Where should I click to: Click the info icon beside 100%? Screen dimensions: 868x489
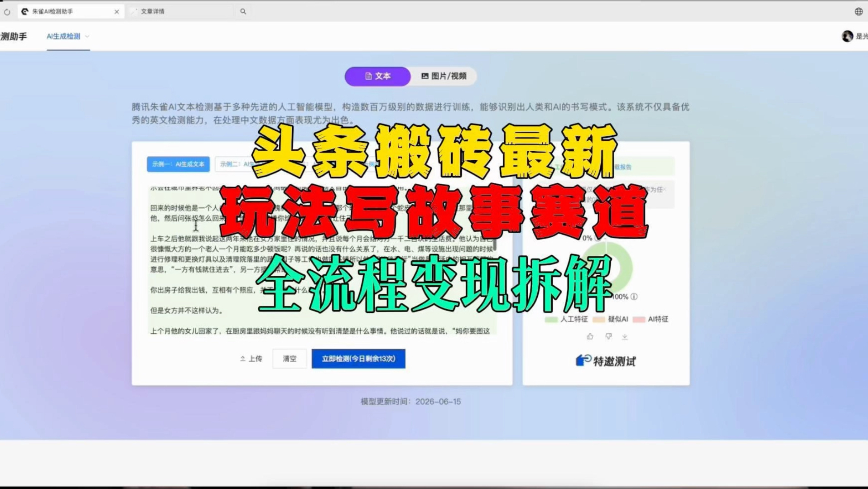pos(634,297)
